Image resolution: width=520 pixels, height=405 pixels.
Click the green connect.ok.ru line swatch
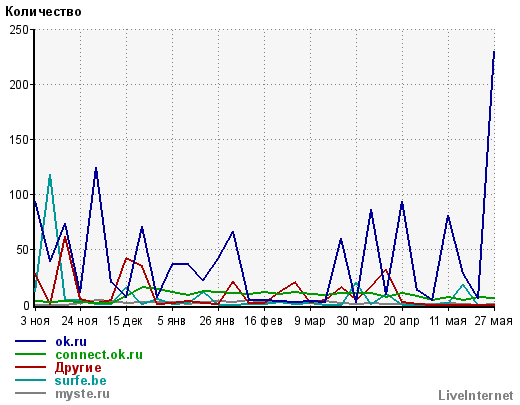(30, 354)
